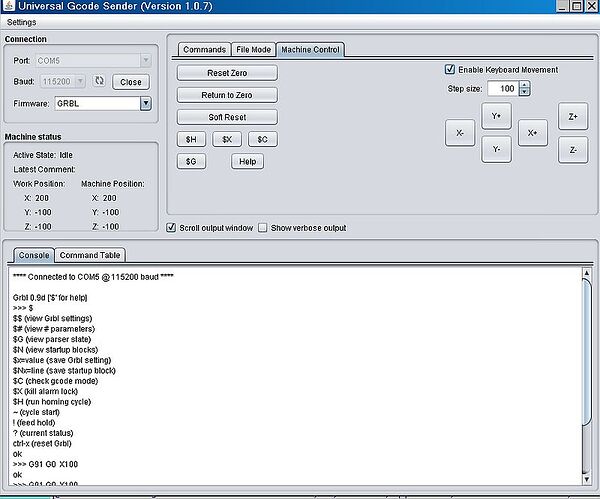Click '$G (view parser state)' console line
The image size is (600, 499).
(52, 339)
